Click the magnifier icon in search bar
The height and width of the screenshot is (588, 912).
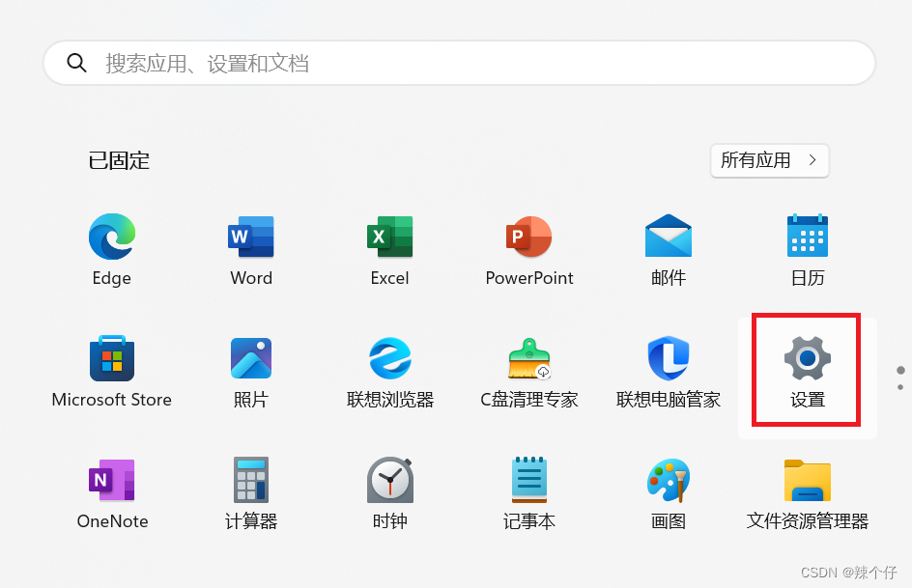pos(76,63)
